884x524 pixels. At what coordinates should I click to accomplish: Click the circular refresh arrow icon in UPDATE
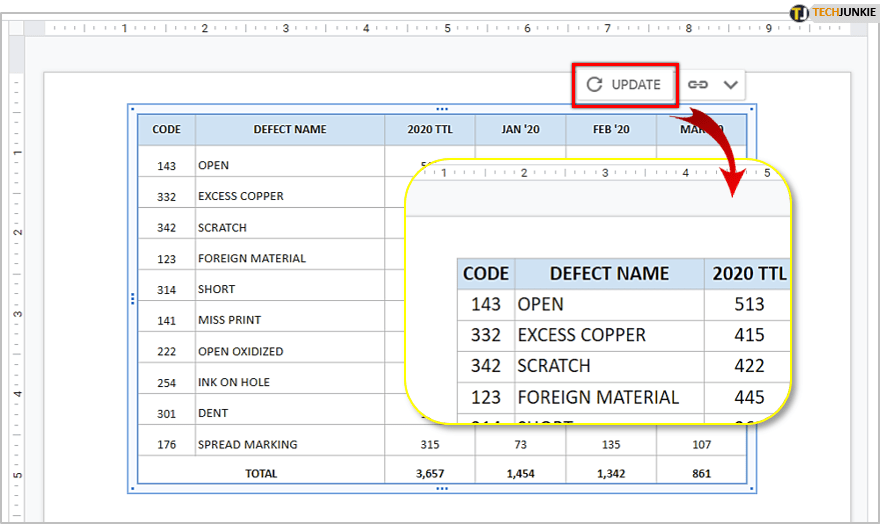594,85
